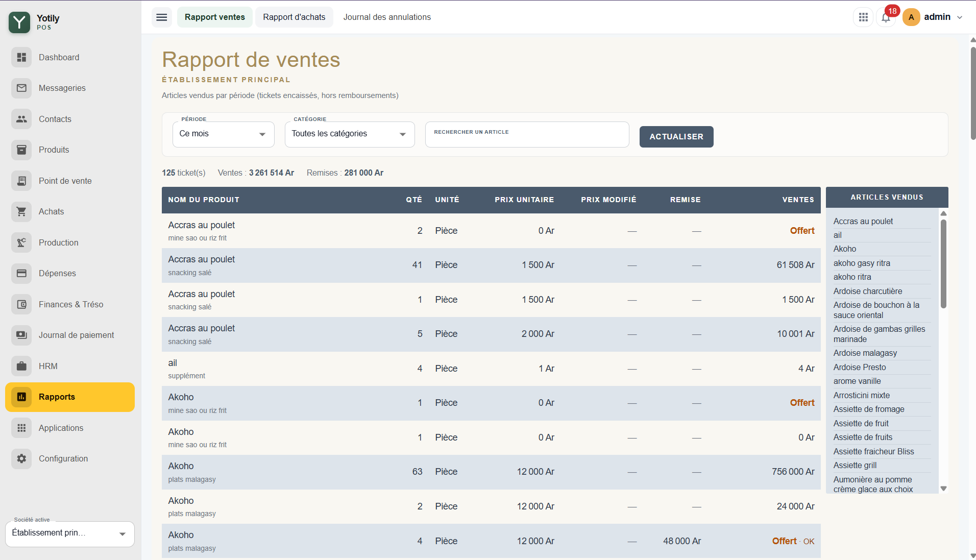The image size is (976, 560).
Task: Click the 61 508 Ar sales value
Action: pyautogui.click(x=795, y=265)
